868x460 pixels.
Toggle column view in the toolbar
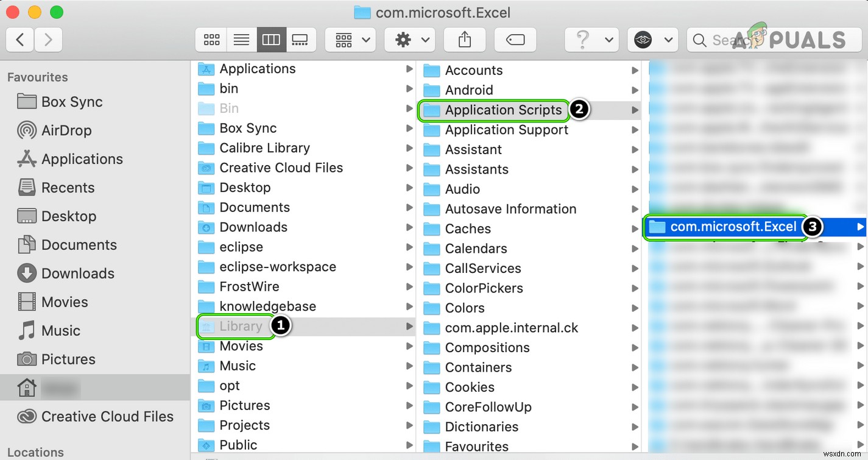tap(271, 39)
